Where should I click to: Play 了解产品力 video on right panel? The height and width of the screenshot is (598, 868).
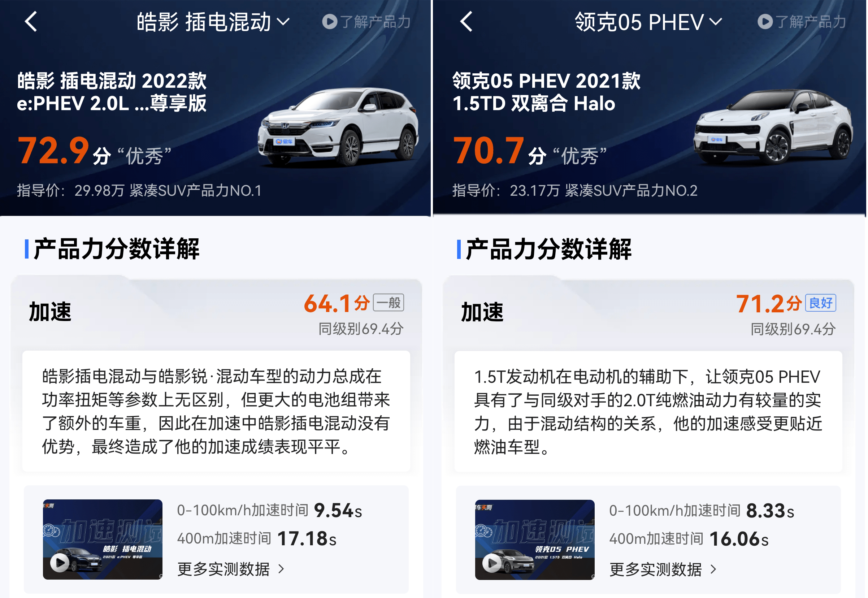coord(802,22)
